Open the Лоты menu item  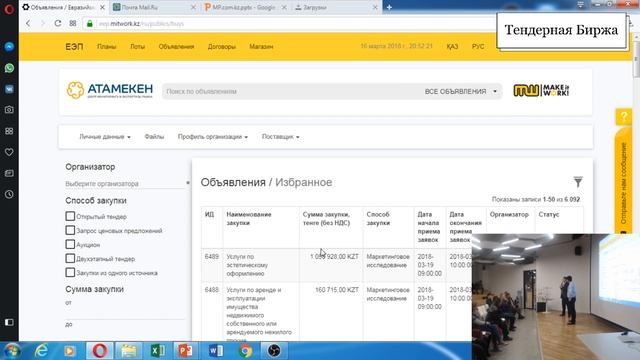(137, 47)
